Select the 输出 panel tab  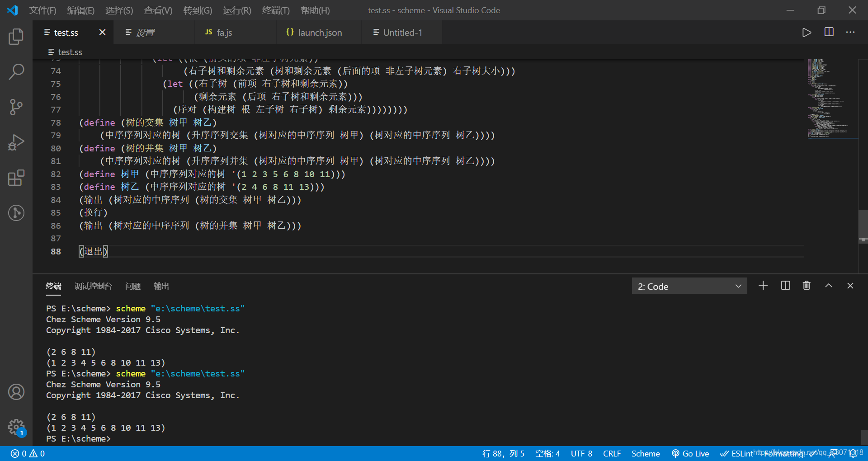pyautogui.click(x=161, y=286)
